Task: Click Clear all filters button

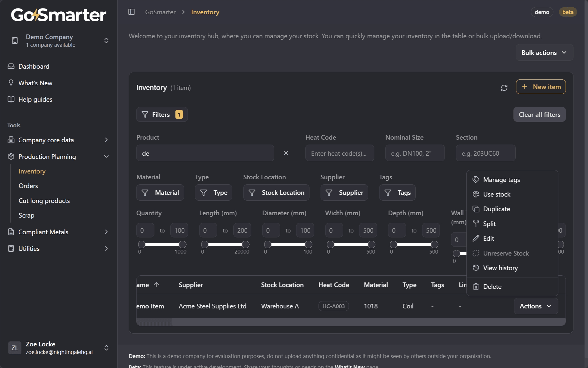Action: coord(539,114)
